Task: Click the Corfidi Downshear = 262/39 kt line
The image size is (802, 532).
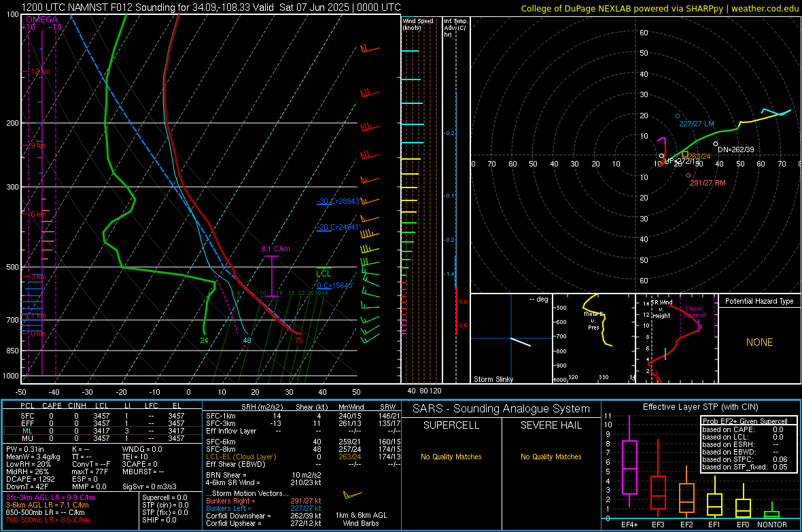Action: pos(264,516)
